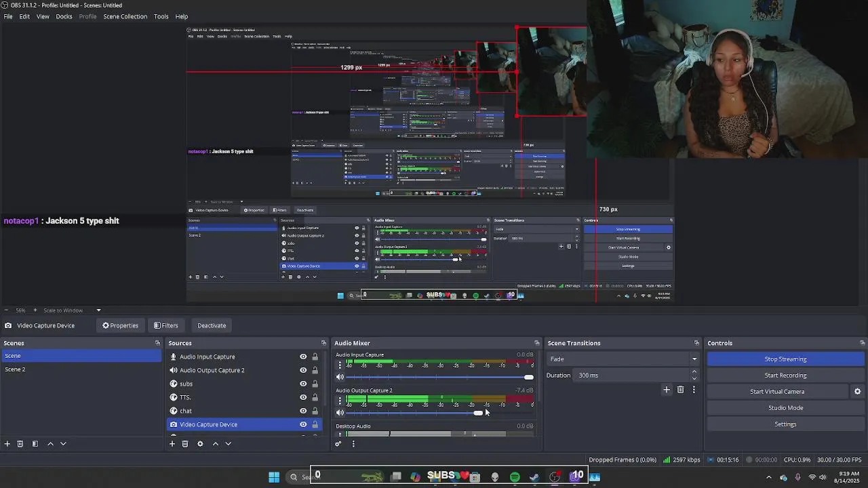
Task: Pop out the Scene Transitions dock icon
Action: (696, 343)
